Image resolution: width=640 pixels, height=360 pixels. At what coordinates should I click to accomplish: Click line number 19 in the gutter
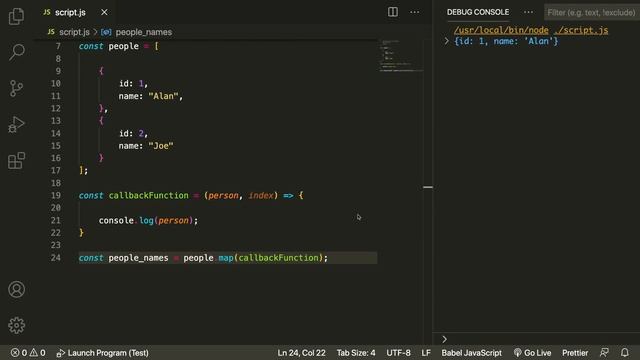(56, 196)
